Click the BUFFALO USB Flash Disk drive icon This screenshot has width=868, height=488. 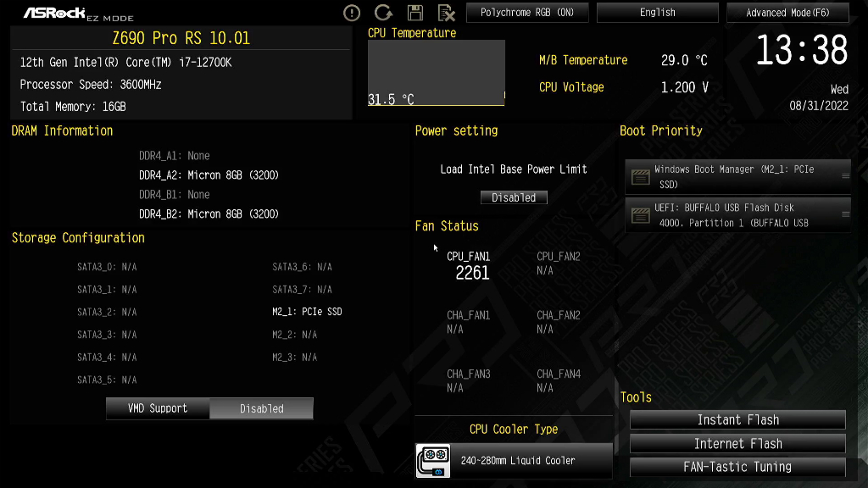641,215
